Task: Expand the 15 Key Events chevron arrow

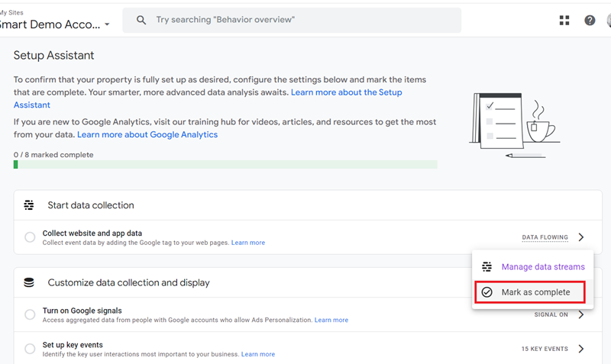Action: tap(581, 349)
